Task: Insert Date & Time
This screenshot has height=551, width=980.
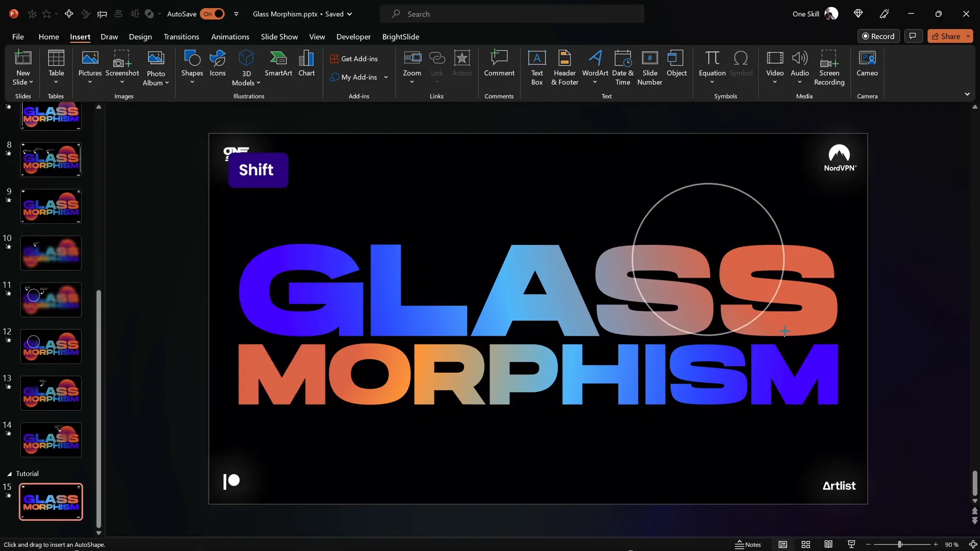Action: point(623,67)
